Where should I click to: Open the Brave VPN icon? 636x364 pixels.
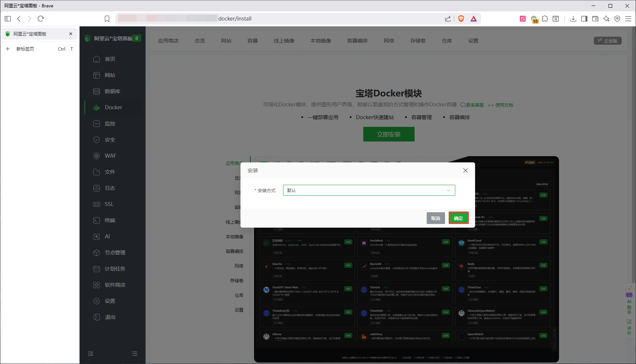617,19
